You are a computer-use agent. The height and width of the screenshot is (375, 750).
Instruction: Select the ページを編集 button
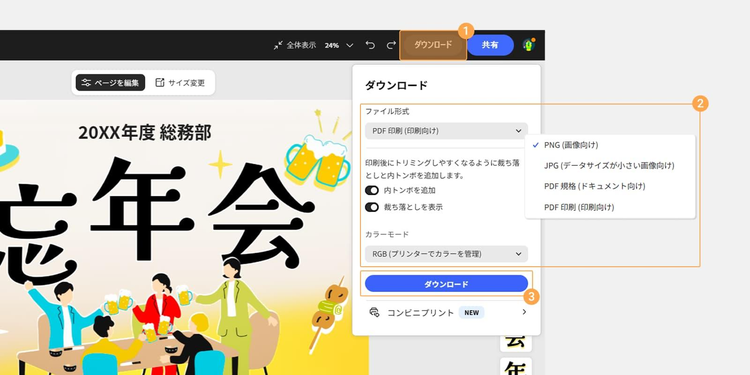click(110, 83)
